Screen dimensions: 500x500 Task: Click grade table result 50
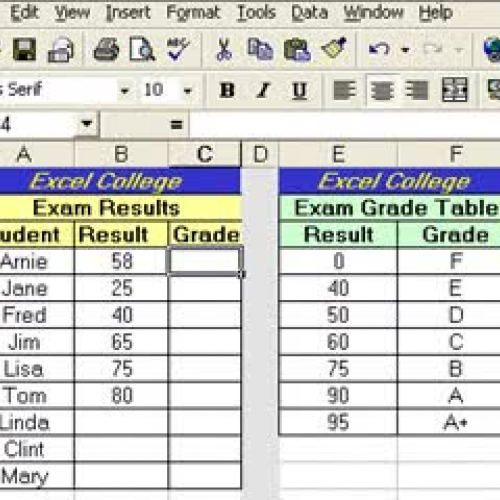338,315
